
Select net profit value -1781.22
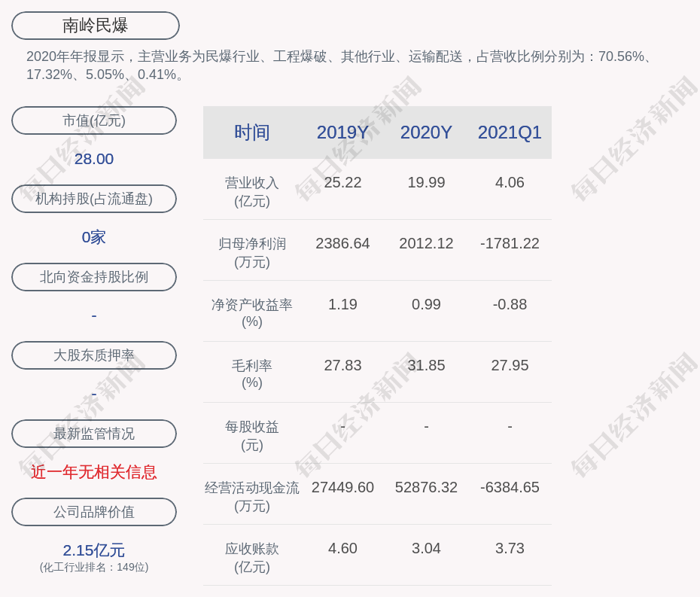click(x=510, y=243)
